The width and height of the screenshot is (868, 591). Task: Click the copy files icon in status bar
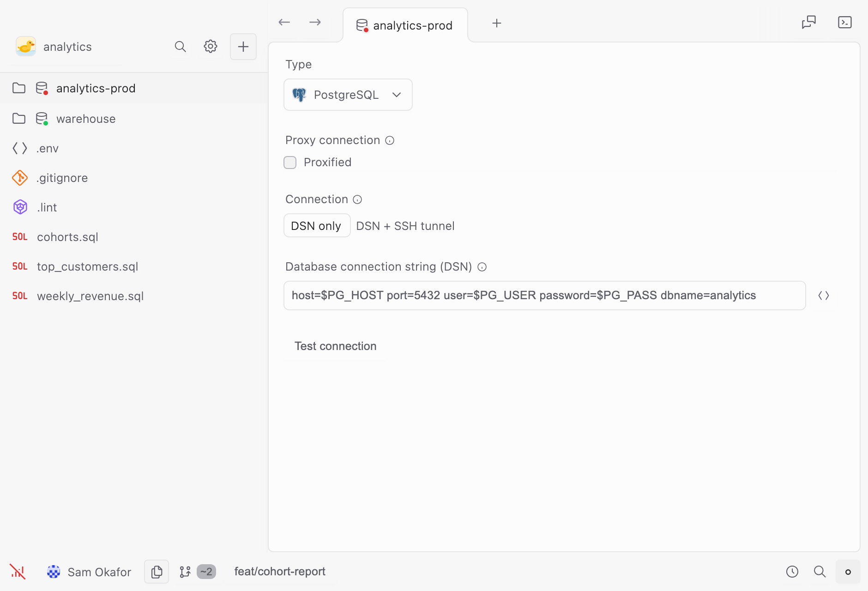[157, 572]
